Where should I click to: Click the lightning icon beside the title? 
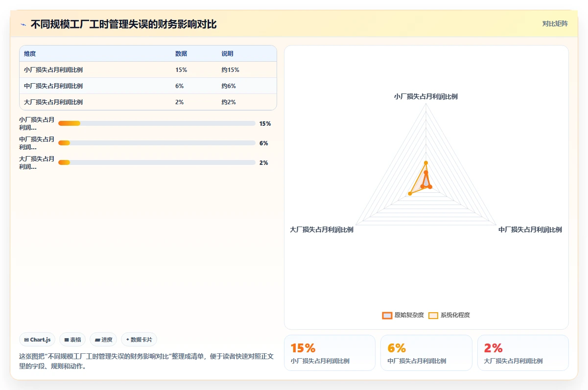tap(23, 24)
